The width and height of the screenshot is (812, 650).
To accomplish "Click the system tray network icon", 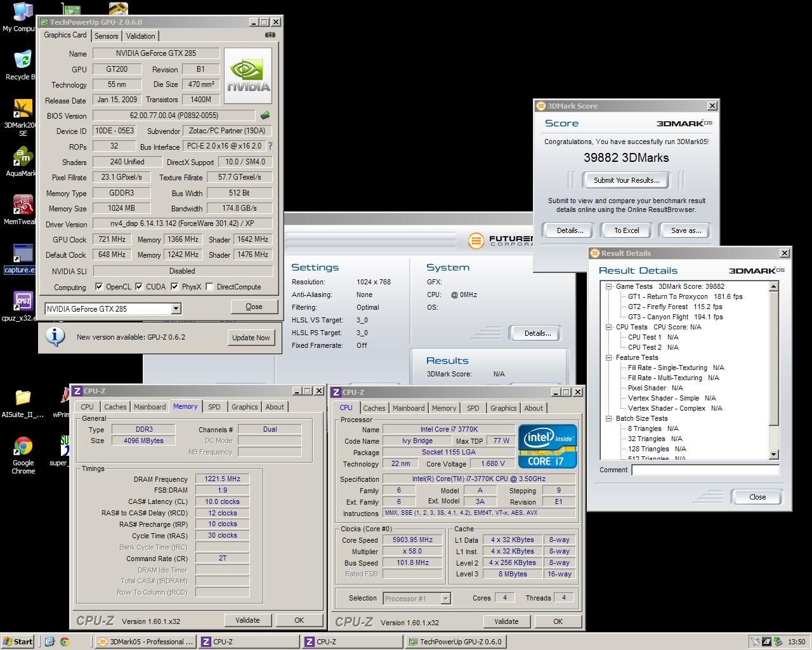I will [756, 642].
